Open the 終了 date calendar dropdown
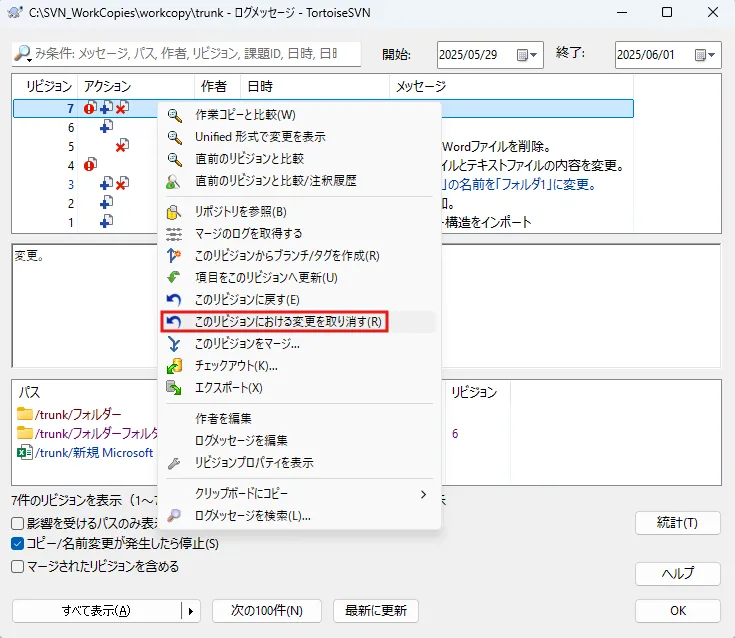The height and width of the screenshot is (638, 735). (705, 55)
